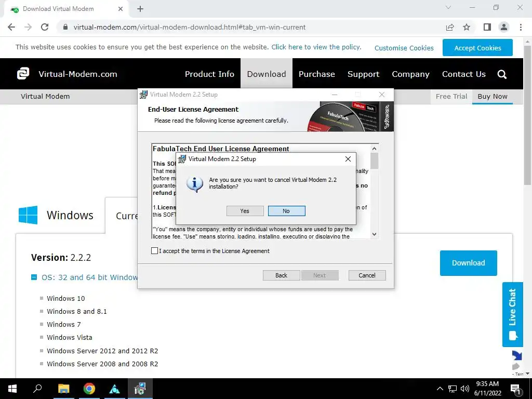Click No in the cancel confirmation dialog
This screenshot has width=532, height=399.
286,211
